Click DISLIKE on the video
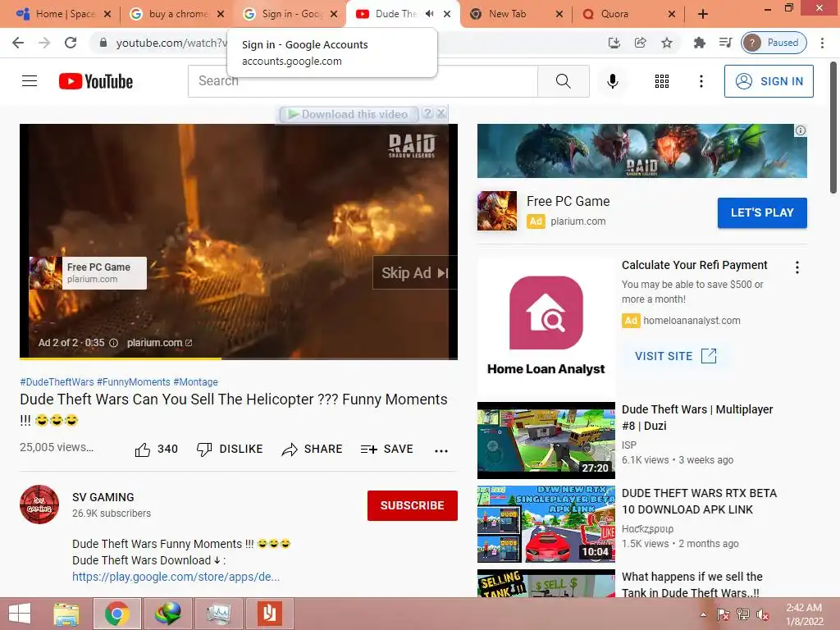 [230, 449]
